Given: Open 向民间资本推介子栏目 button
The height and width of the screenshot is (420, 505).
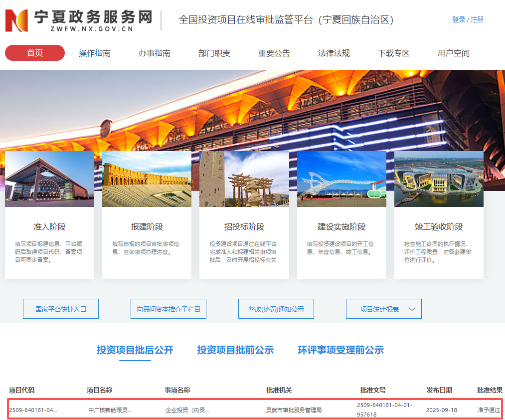Looking at the screenshot, I should [x=168, y=309].
